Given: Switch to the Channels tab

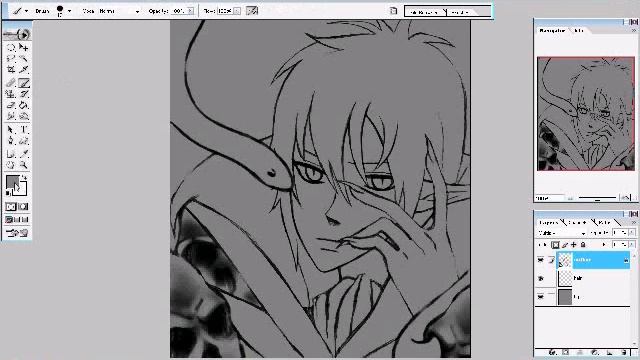Looking at the screenshot, I should coord(578,222).
